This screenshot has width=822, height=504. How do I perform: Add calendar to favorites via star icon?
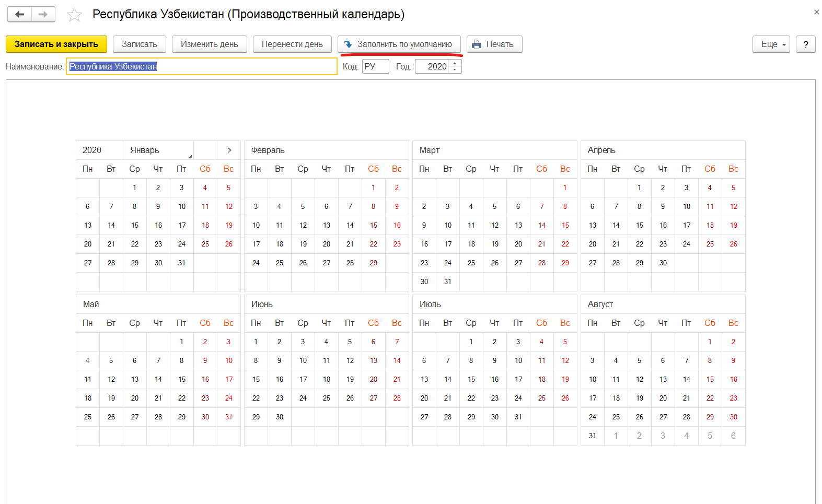(74, 15)
